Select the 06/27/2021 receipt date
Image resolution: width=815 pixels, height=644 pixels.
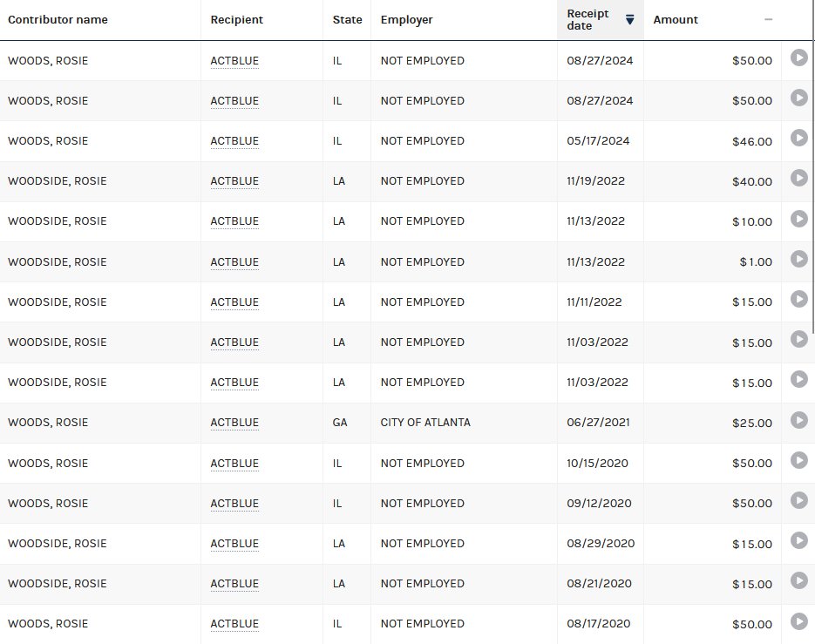[598, 423]
